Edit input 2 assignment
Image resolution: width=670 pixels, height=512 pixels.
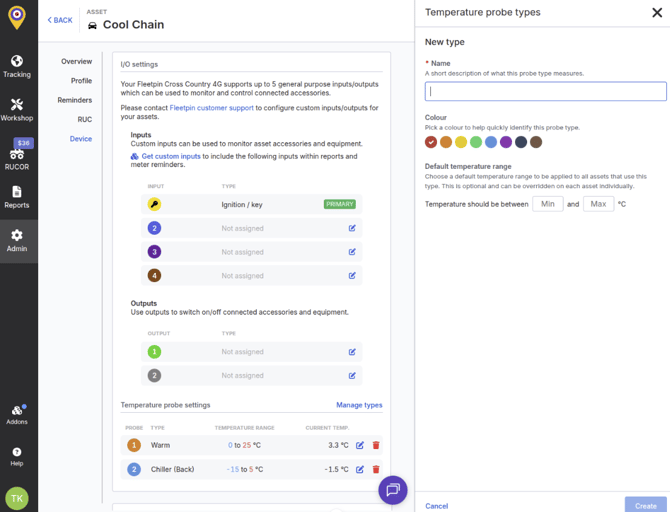click(x=352, y=228)
